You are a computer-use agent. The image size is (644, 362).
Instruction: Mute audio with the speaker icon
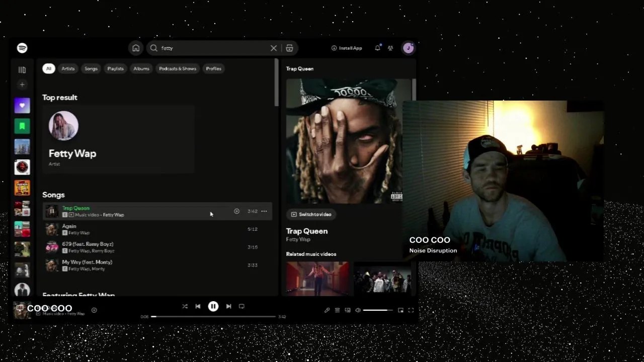click(x=358, y=310)
